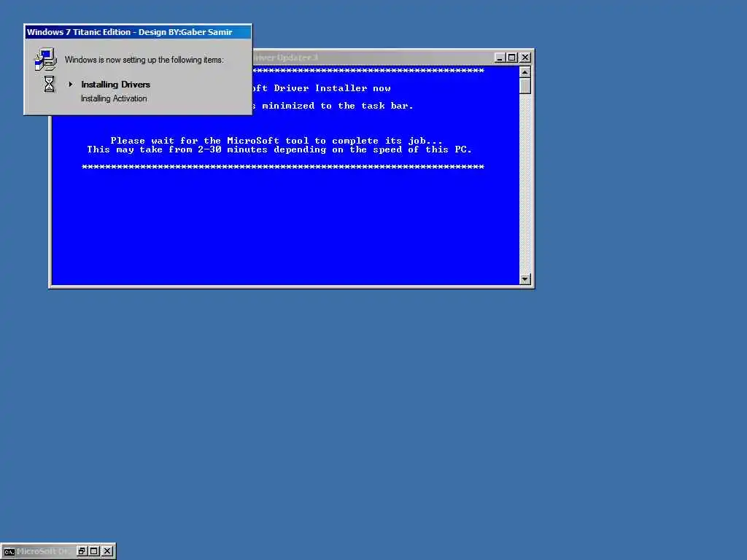This screenshot has width=747, height=560.
Task: Click the "Windows is now setting up" message
Action: click(x=144, y=60)
